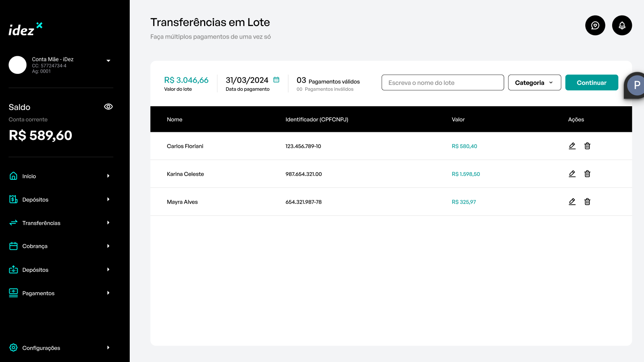Open calendar picker for payment date
Viewport: 644px width, 362px height.
(276, 80)
